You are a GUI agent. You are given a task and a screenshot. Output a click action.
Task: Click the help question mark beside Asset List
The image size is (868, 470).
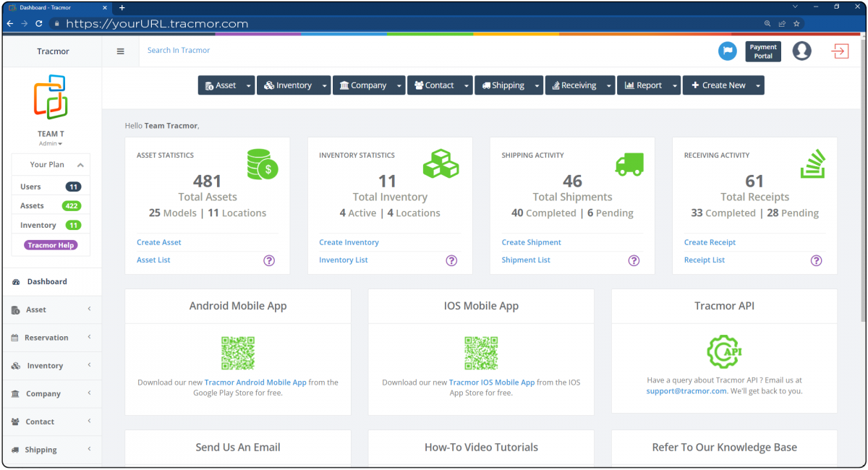tap(268, 260)
